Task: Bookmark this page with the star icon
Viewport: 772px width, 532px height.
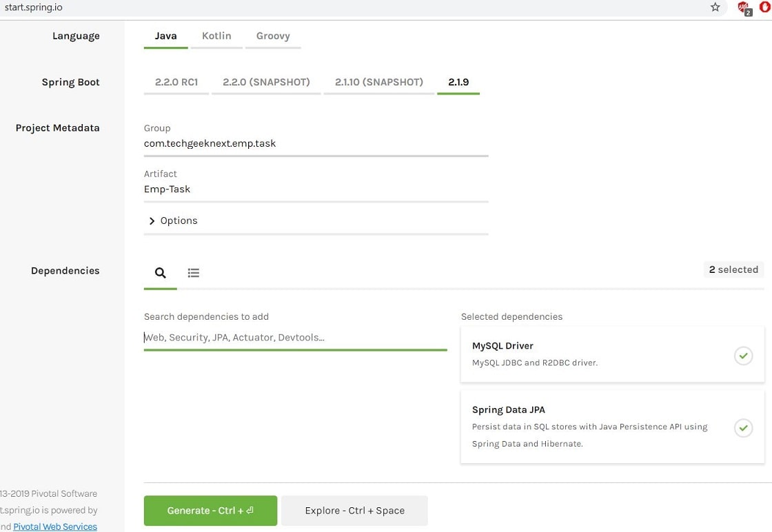Action: tap(715, 7)
